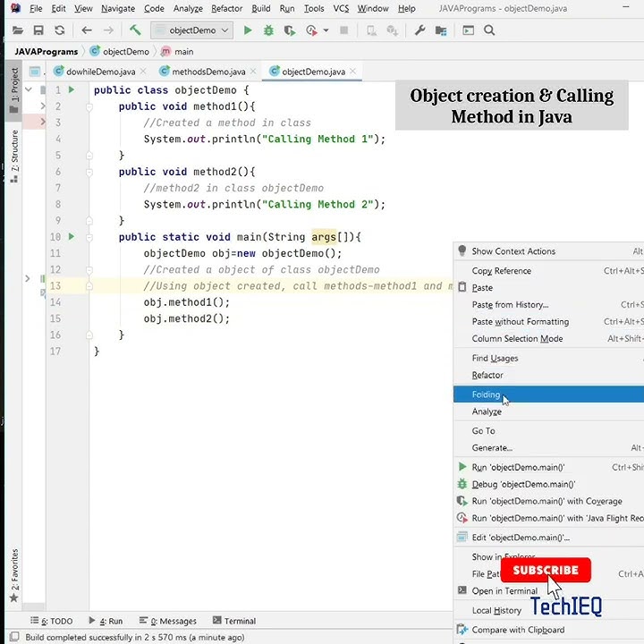Viewport: 644px width, 644px height.
Task: Open Project Structure folder icon
Action: pos(441,30)
